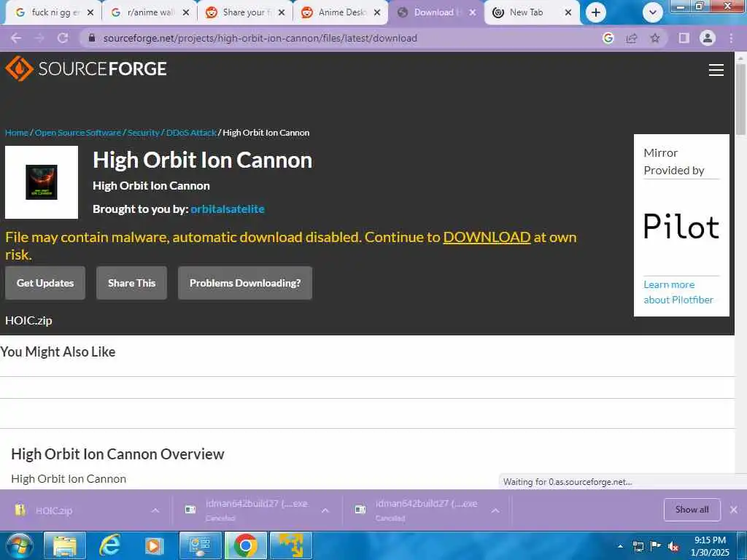Screen dimensions: 747x560
Task: Click the yellow puzzle taskbar icon
Action: point(291,545)
